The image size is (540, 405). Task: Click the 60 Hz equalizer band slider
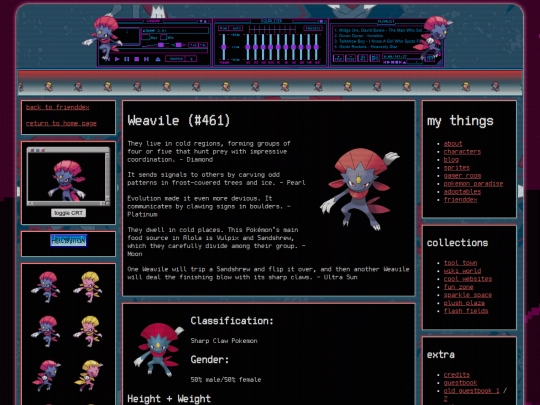point(248,47)
